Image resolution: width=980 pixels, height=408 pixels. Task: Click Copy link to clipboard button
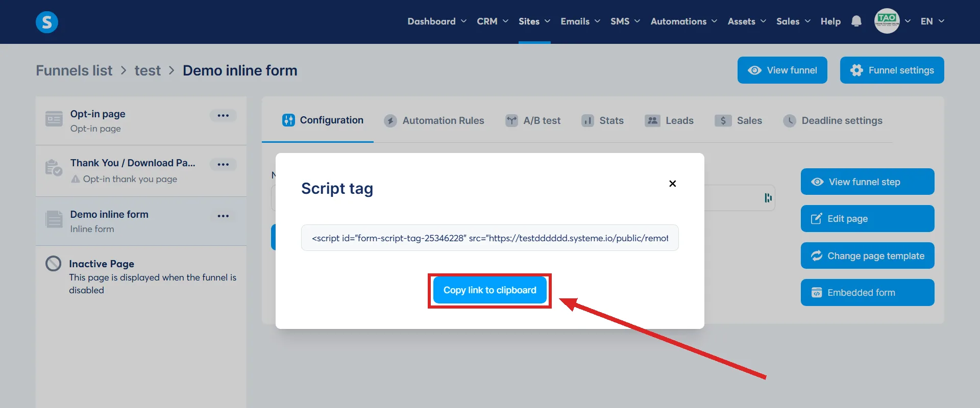(x=490, y=290)
